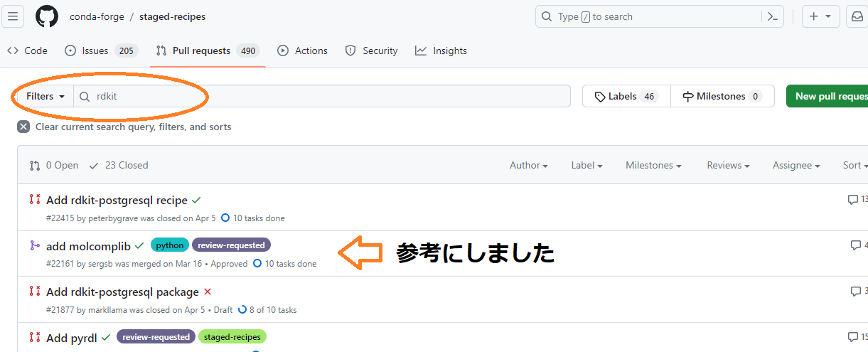Open the hamburger navigation menu
This screenshot has height=352, width=868.
(14, 16)
